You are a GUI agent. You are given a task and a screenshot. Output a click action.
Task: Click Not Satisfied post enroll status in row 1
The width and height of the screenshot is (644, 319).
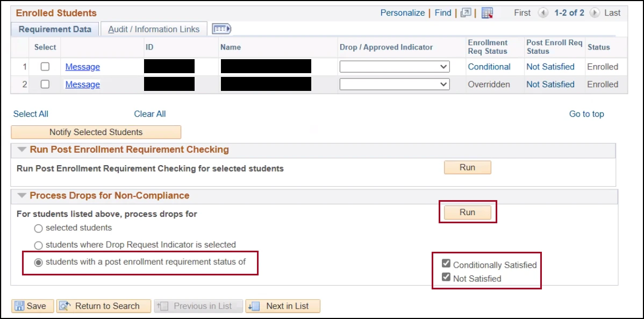pyautogui.click(x=550, y=67)
